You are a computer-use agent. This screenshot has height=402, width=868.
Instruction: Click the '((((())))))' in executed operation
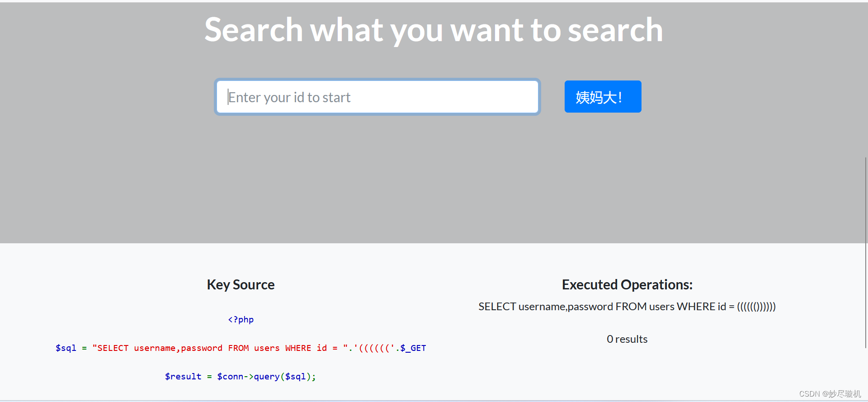click(x=756, y=307)
